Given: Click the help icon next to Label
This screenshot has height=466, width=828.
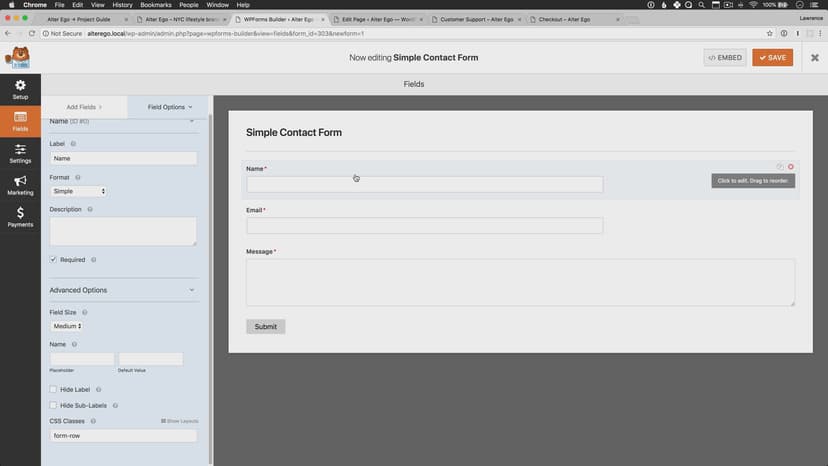Looking at the screenshot, I should (73, 144).
